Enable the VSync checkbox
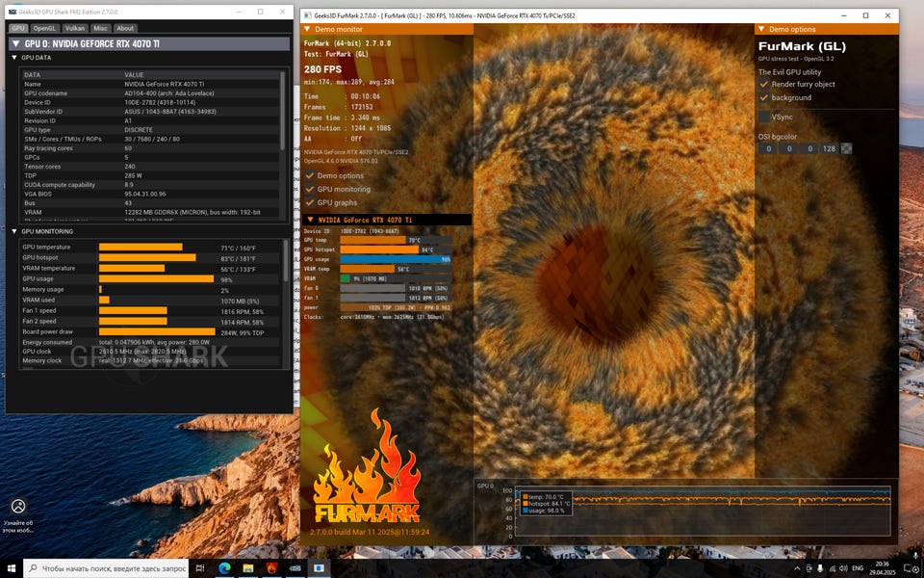The image size is (924, 578). pos(764,117)
